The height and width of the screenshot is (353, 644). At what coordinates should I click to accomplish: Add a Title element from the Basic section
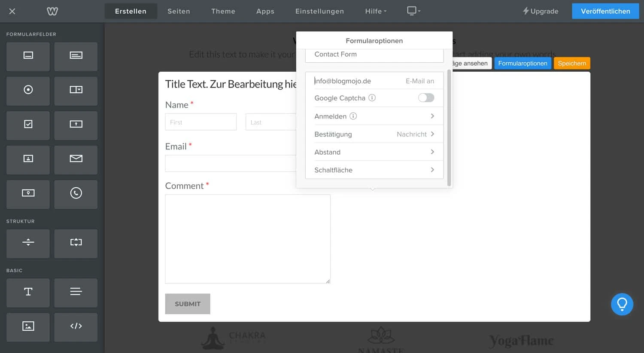(28, 292)
